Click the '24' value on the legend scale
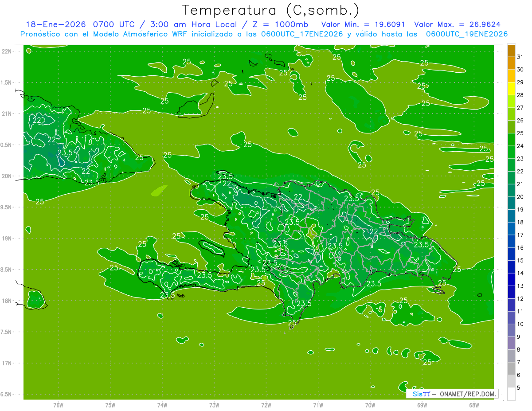The height and width of the screenshot is (411, 532). (520, 146)
